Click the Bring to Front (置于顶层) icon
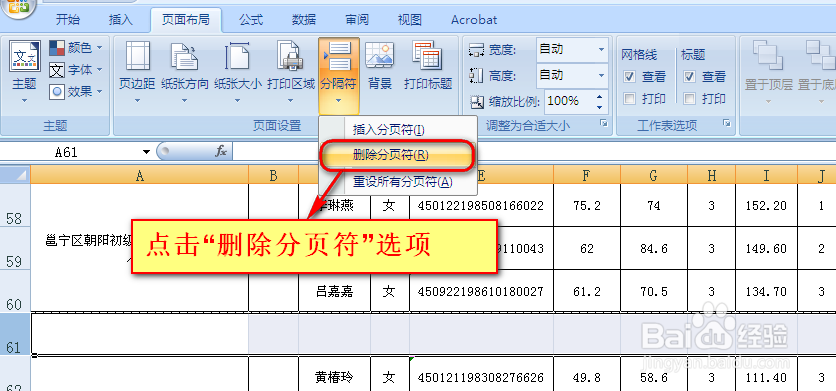836x391 pixels. 768,56
